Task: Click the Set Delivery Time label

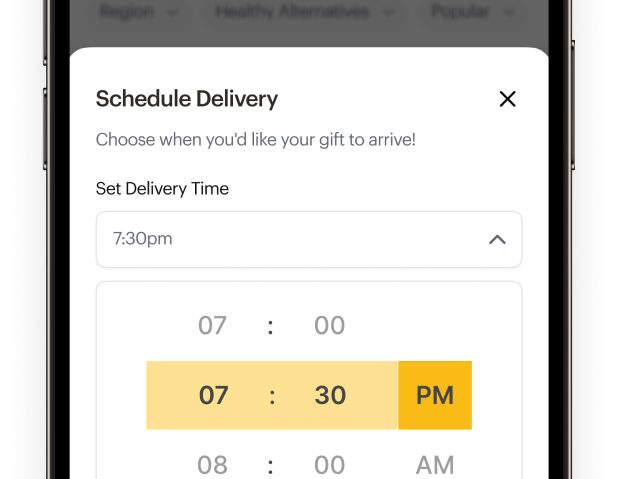Action: [162, 188]
